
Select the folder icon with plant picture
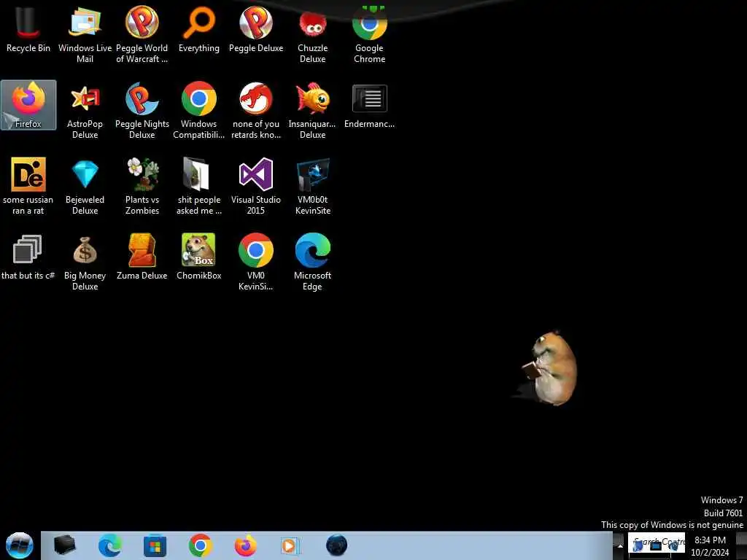pyautogui.click(x=199, y=186)
